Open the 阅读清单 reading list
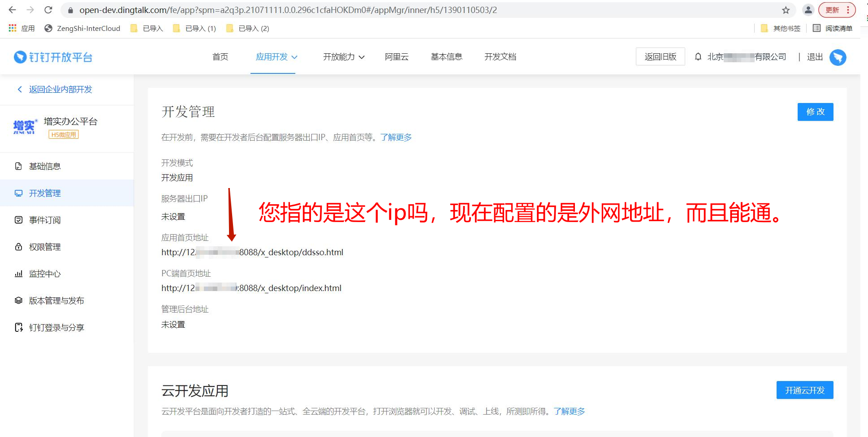 click(833, 28)
